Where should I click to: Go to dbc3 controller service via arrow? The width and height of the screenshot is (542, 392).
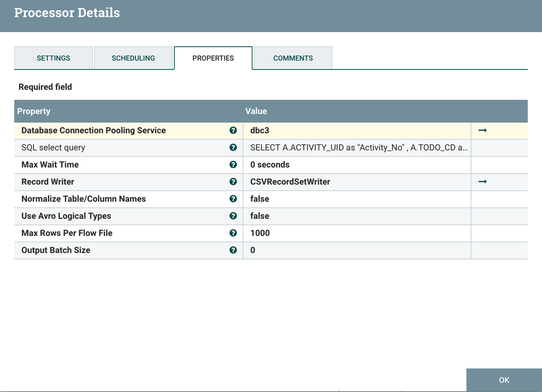coord(482,131)
